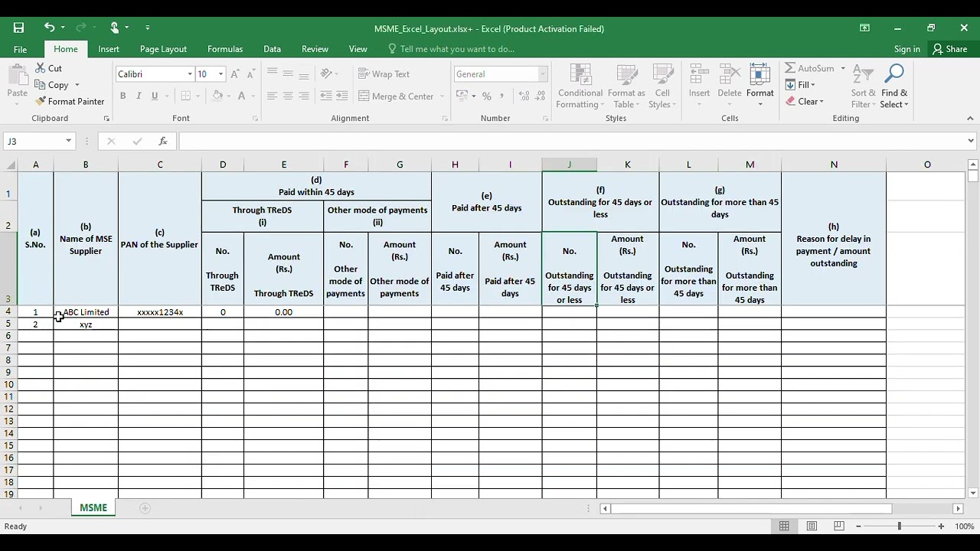Expand the formula bar
This screenshot has height=551, width=980.
pyautogui.click(x=971, y=141)
